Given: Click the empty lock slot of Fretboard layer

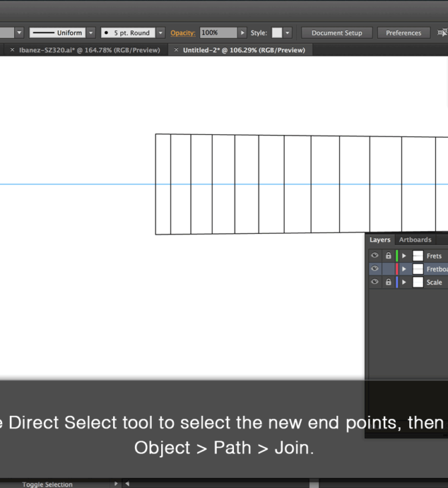Looking at the screenshot, I should coord(388,269).
